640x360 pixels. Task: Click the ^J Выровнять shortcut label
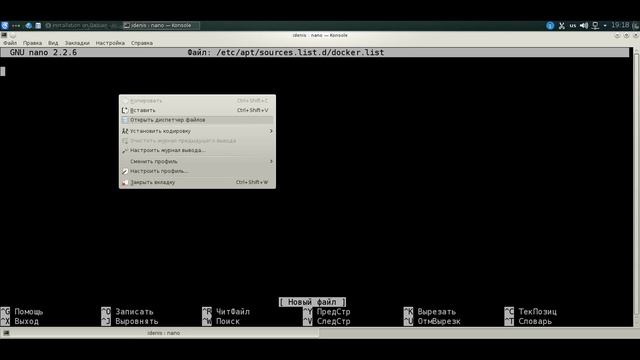[x=130, y=321]
